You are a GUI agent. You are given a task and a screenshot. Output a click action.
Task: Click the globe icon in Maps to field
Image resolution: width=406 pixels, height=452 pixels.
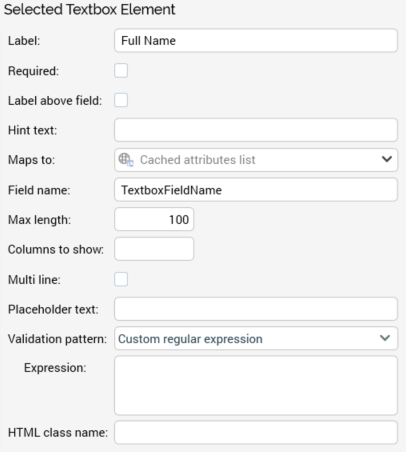click(126, 160)
